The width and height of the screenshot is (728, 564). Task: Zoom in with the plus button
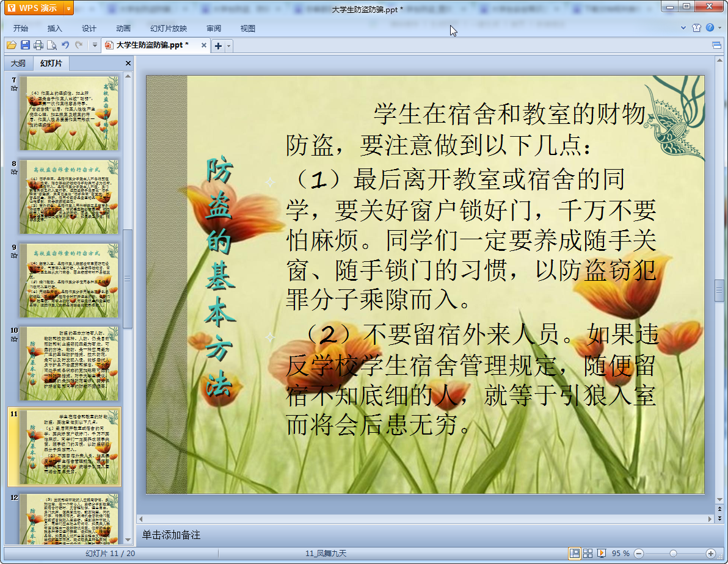pos(710,554)
